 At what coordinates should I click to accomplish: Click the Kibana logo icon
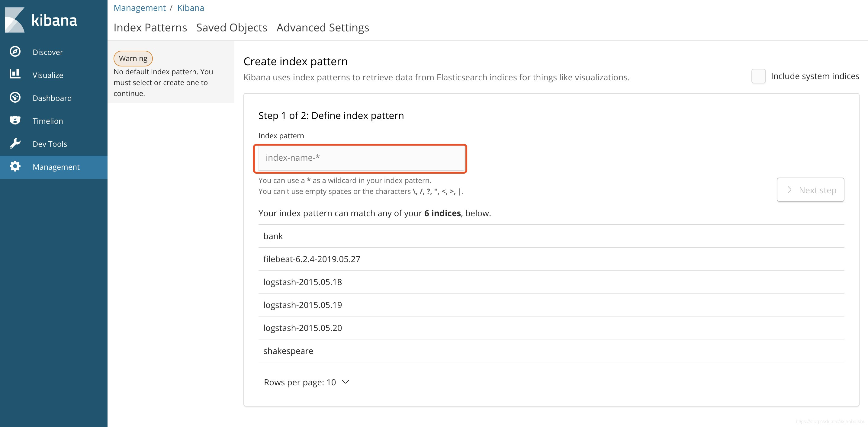[x=15, y=20]
